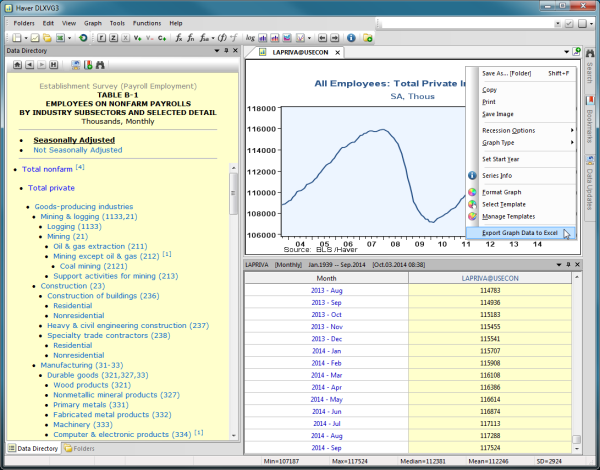Open the fsa function dropdown arrow

(x=213, y=38)
